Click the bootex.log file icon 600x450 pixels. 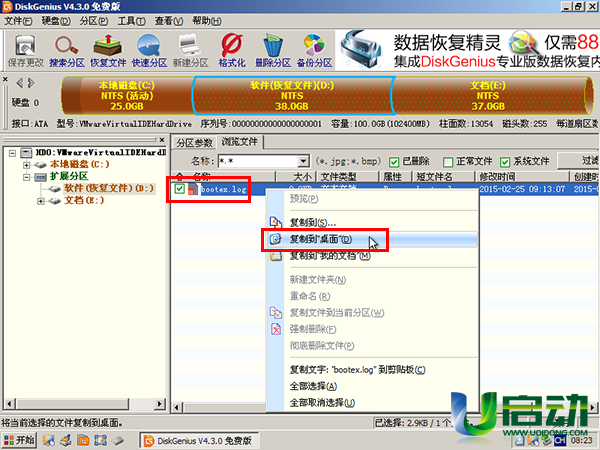tap(193, 189)
